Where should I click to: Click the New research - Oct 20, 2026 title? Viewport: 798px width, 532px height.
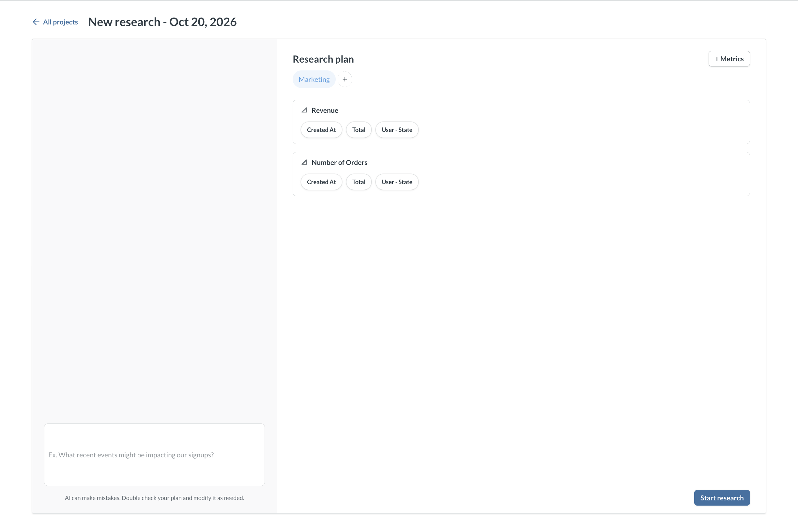pyautogui.click(x=162, y=22)
